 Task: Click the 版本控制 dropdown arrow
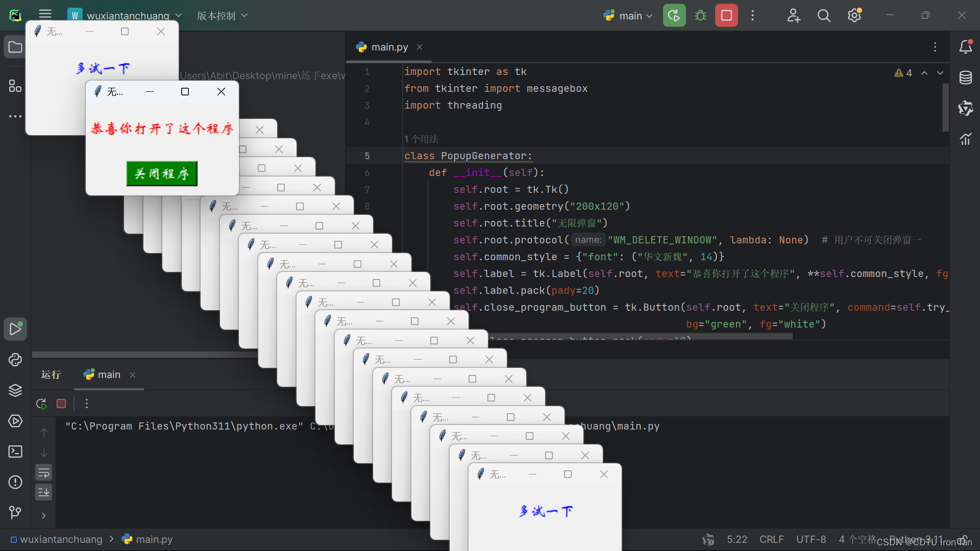point(249,15)
